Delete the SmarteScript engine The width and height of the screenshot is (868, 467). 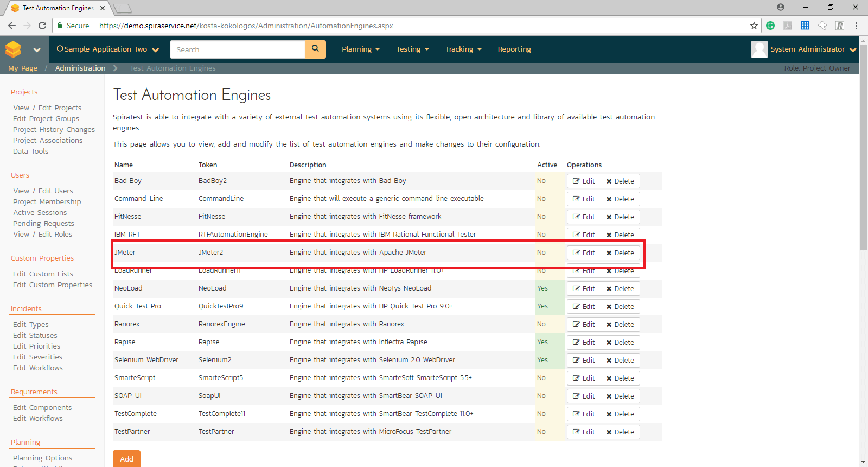pyautogui.click(x=620, y=378)
